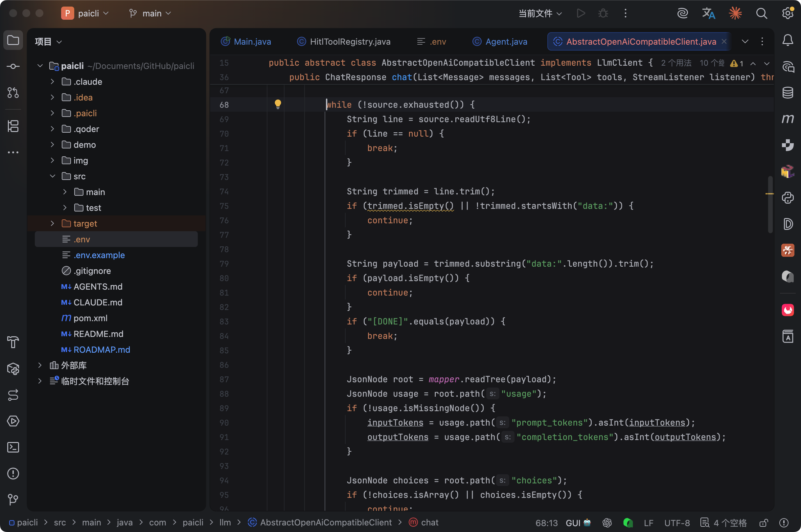
Task: Expand the target folder in tree
Action: 52,223
